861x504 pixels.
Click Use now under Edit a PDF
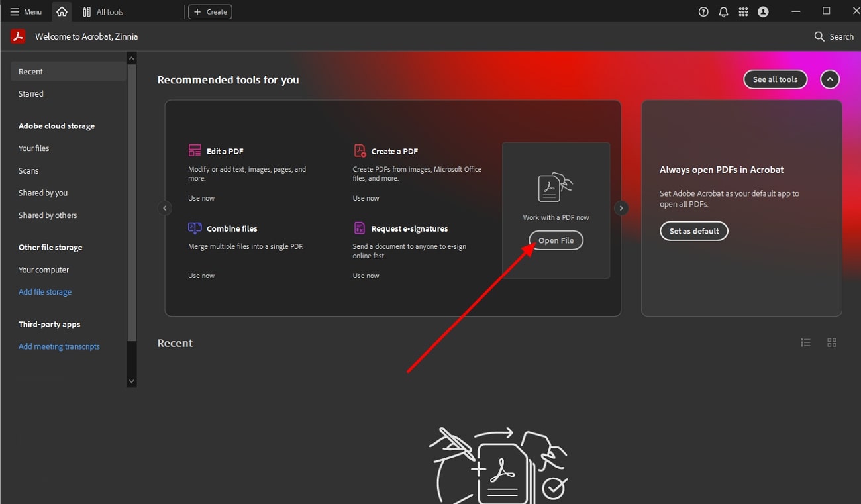[201, 198]
